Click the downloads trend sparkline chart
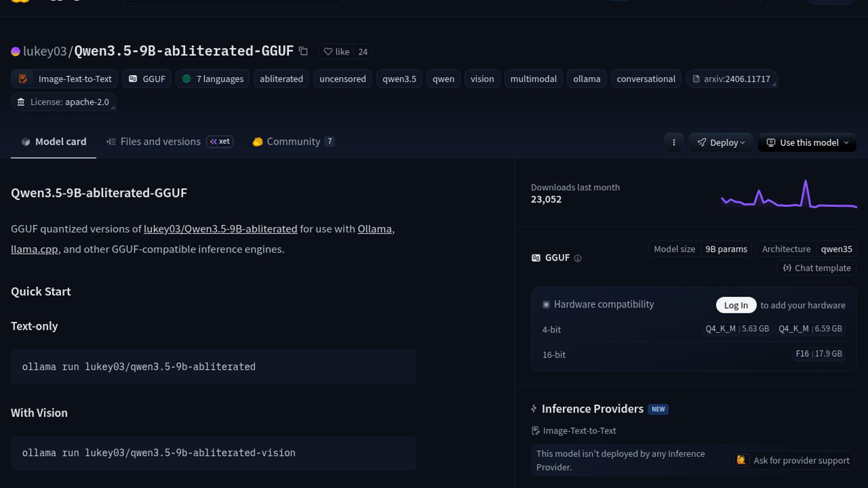 click(x=788, y=194)
